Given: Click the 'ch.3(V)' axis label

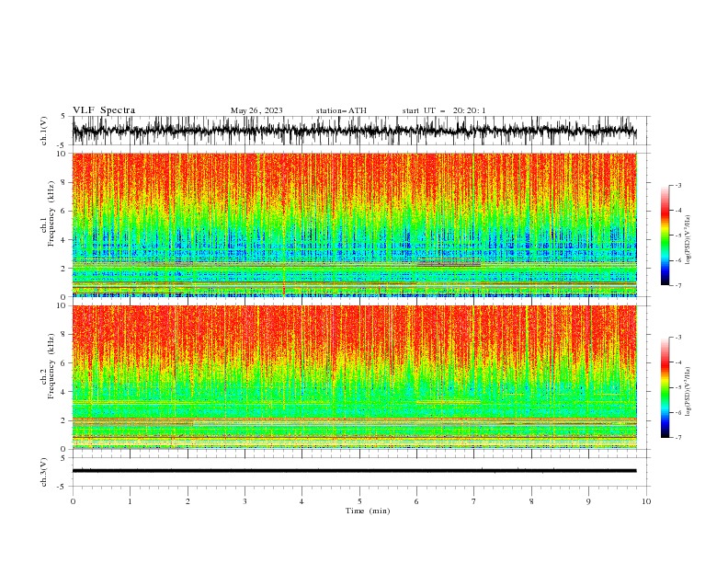Looking at the screenshot, I should coord(44,472).
